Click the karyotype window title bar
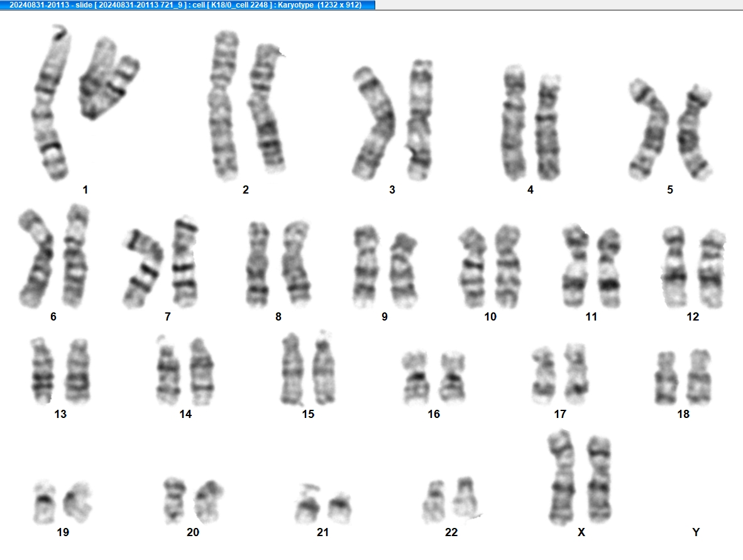 pos(188,5)
